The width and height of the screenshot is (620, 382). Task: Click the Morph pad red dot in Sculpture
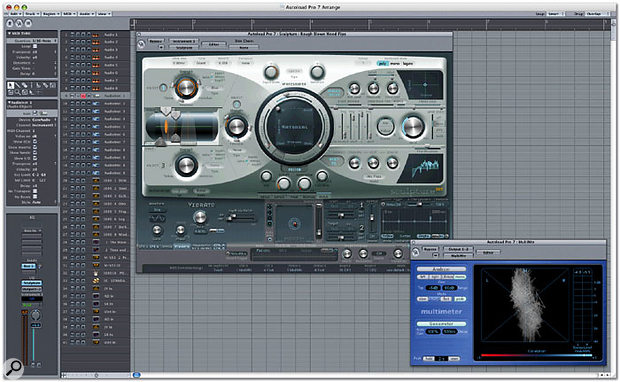[294, 224]
